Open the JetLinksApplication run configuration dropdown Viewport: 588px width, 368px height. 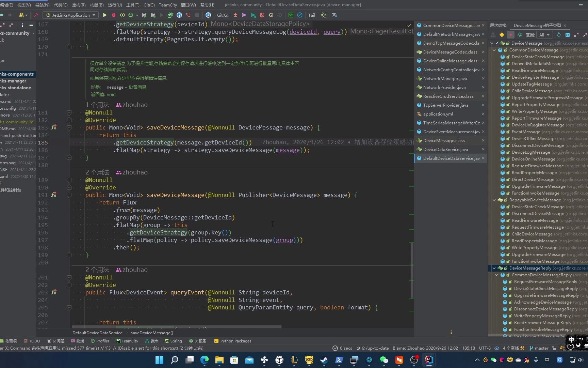71,15
